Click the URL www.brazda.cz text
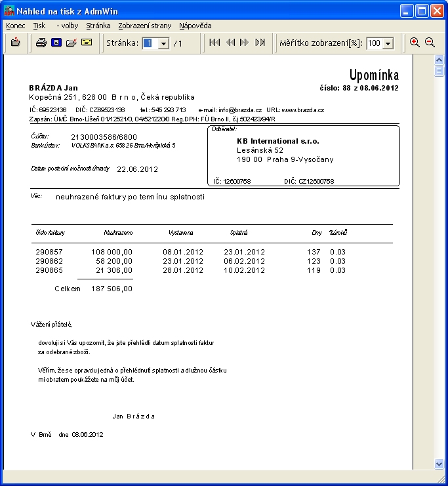This screenshot has width=448, height=486. 303,110
